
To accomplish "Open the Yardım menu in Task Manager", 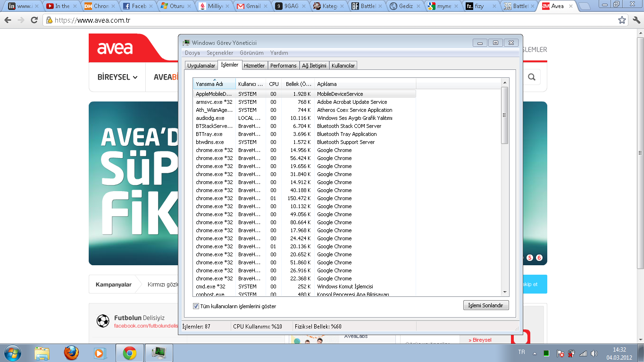I will pyautogui.click(x=279, y=53).
